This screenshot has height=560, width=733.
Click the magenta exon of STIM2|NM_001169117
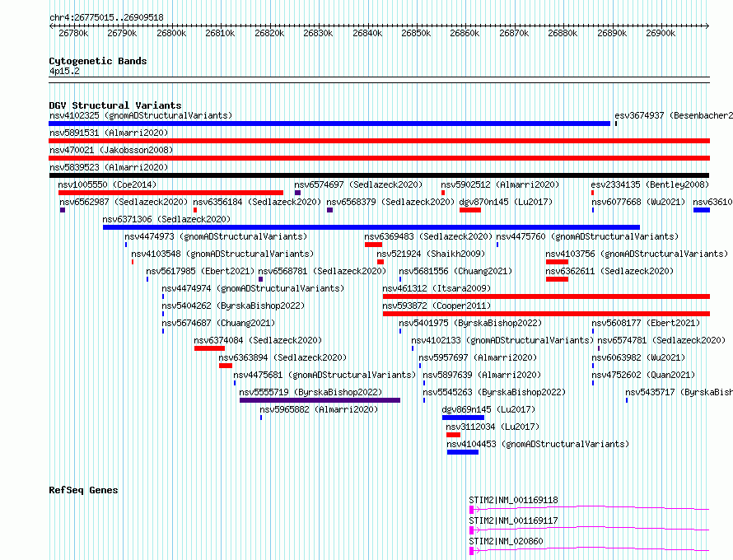point(472,530)
